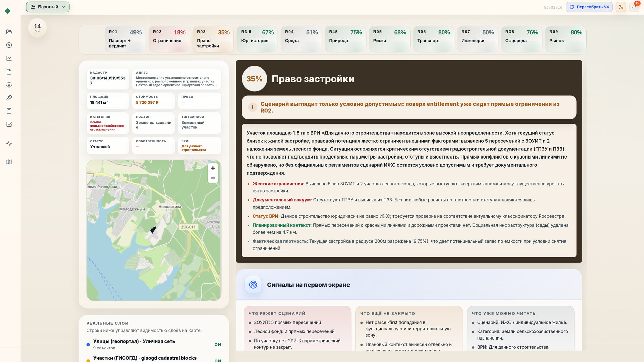Open R02 Ограничения tab
644x362 pixels.
pyautogui.click(x=169, y=39)
